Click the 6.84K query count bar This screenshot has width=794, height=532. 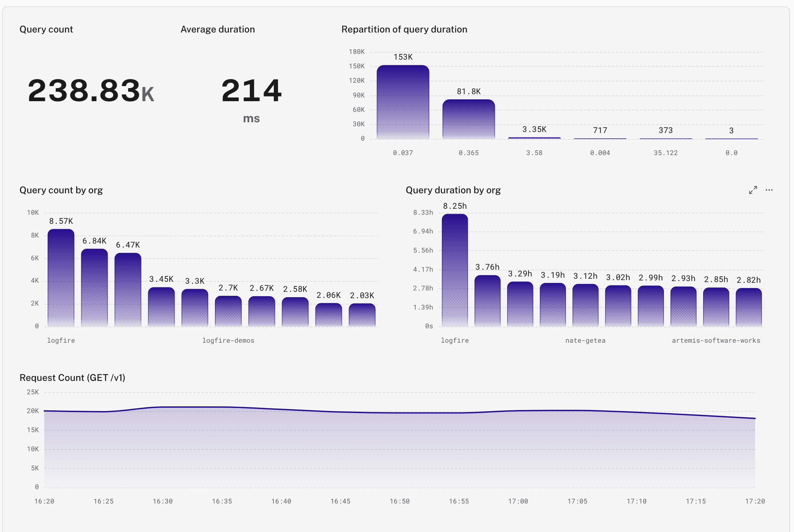[95, 288]
